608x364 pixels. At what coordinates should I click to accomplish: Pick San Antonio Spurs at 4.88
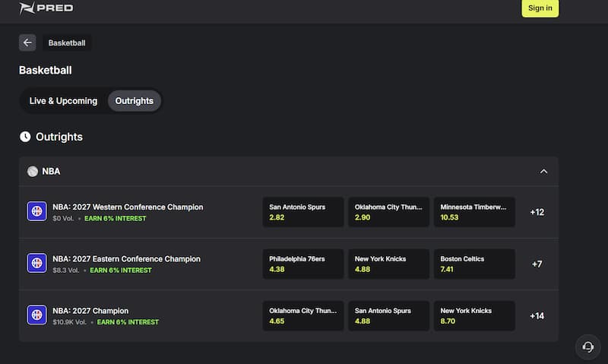(389, 316)
